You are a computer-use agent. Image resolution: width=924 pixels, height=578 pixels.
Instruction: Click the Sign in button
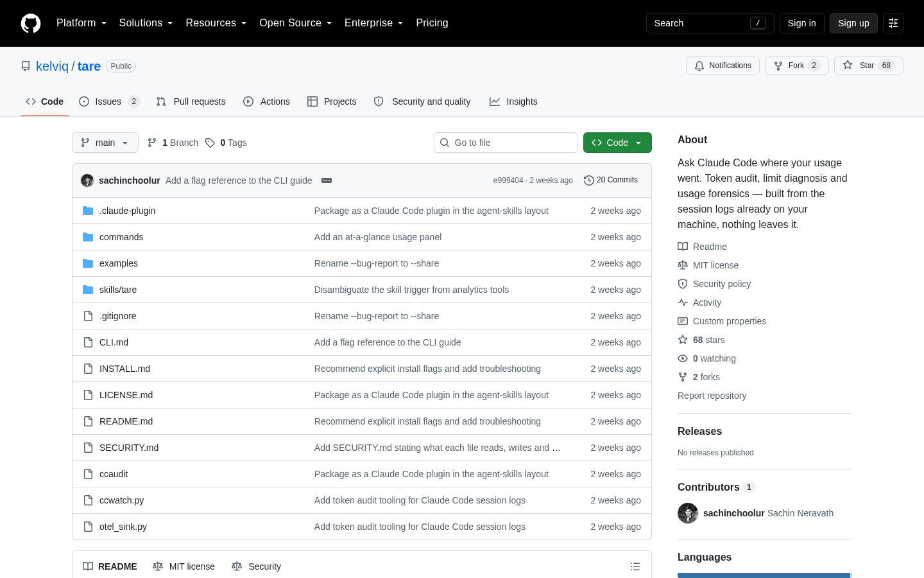pos(801,23)
